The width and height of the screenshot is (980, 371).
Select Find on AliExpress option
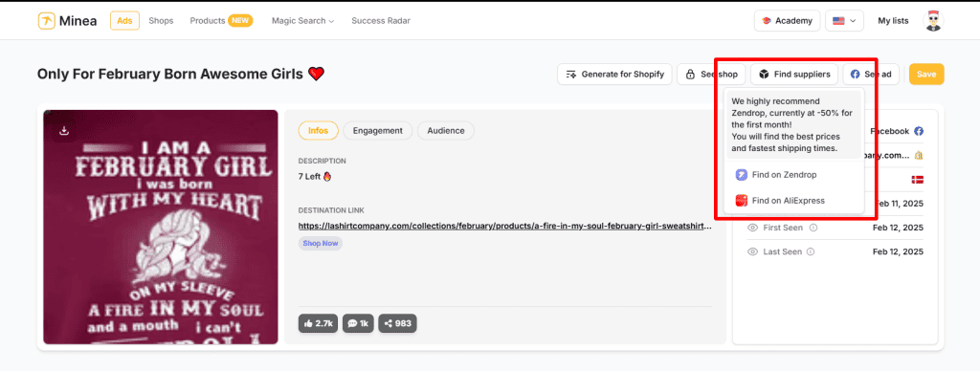click(793, 201)
